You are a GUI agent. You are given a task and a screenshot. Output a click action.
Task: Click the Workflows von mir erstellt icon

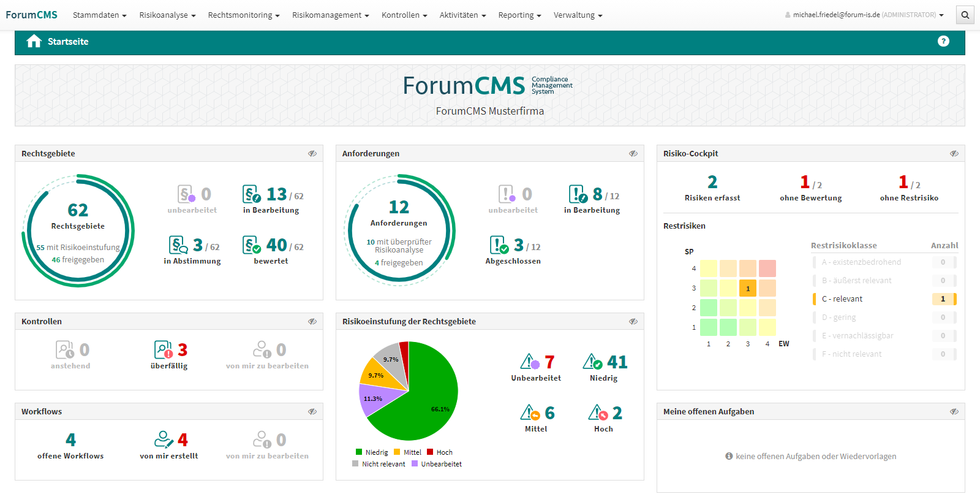coord(164,439)
